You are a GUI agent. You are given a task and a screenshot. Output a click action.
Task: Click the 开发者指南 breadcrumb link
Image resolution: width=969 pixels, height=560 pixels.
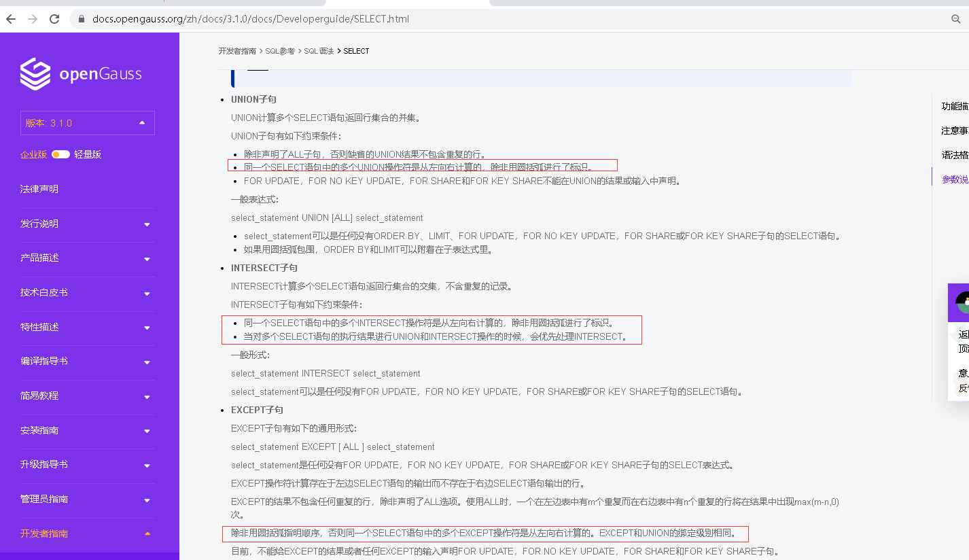[x=237, y=51]
